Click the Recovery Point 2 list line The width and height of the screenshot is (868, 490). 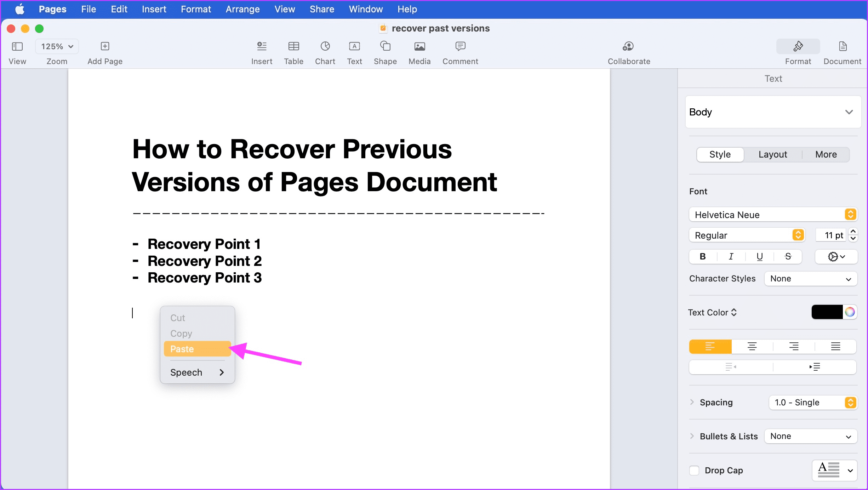205,261
